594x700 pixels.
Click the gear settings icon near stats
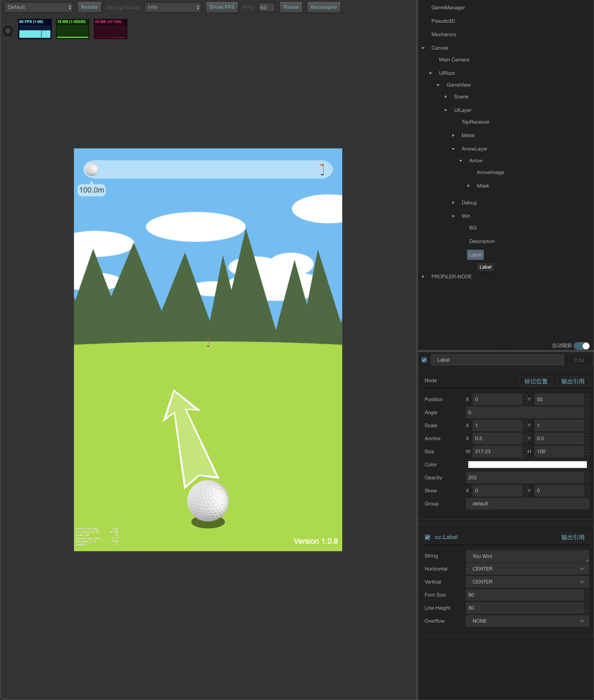coord(8,31)
